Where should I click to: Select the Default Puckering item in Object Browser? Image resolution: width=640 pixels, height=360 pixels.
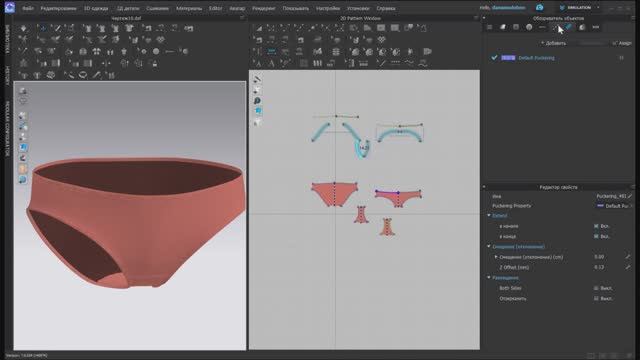536,58
